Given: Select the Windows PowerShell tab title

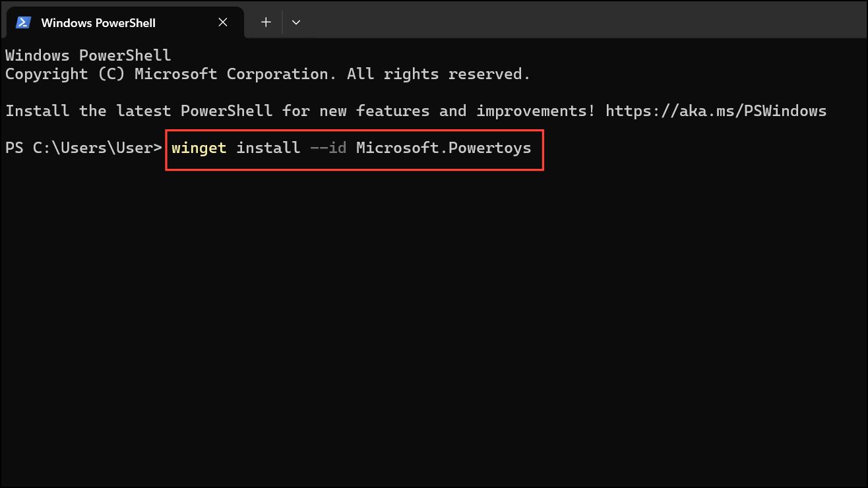Looking at the screenshot, I should [98, 22].
